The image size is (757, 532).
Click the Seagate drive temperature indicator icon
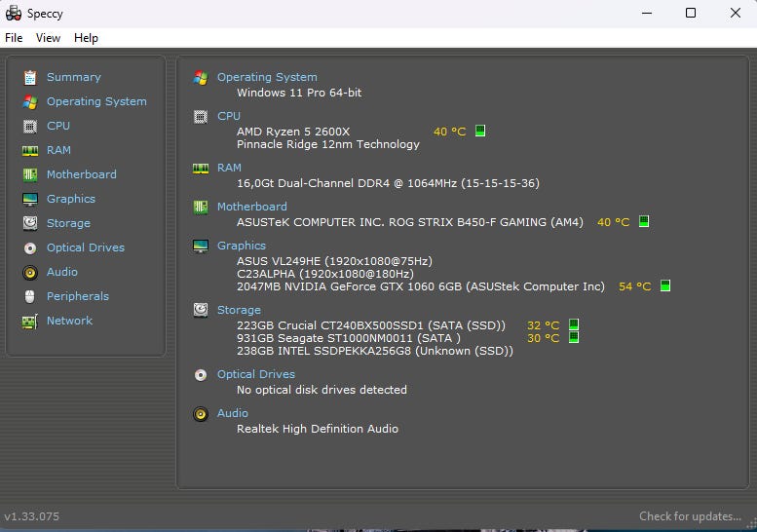(x=574, y=337)
